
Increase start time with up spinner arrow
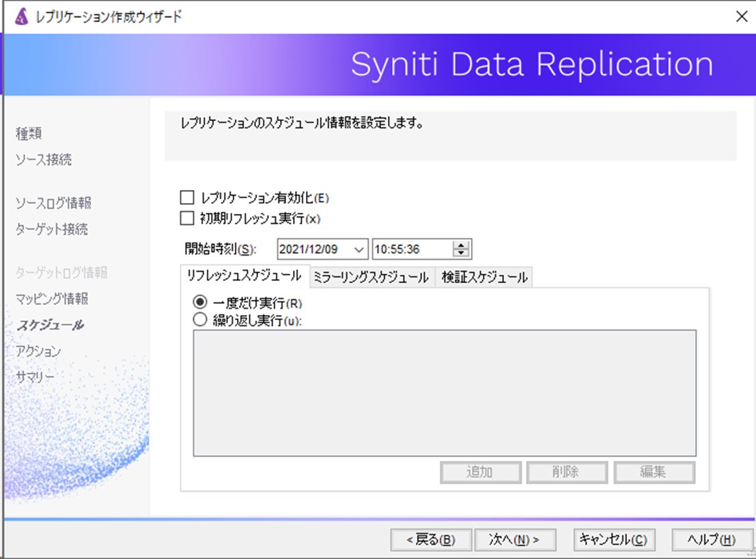click(462, 245)
